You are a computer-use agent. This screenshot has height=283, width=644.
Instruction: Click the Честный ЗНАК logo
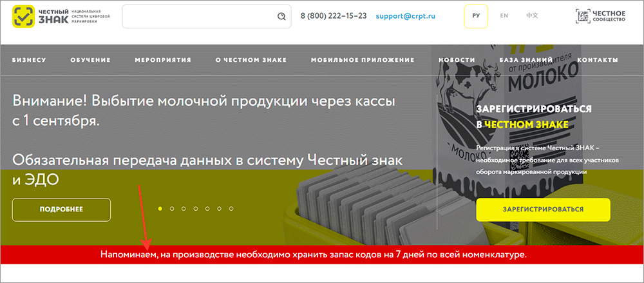click(x=61, y=16)
